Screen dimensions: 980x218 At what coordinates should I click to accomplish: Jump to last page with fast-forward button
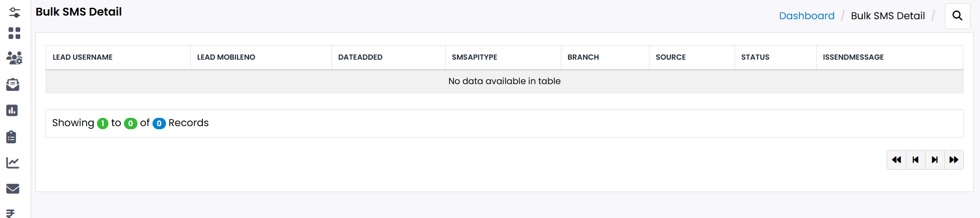(x=954, y=160)
